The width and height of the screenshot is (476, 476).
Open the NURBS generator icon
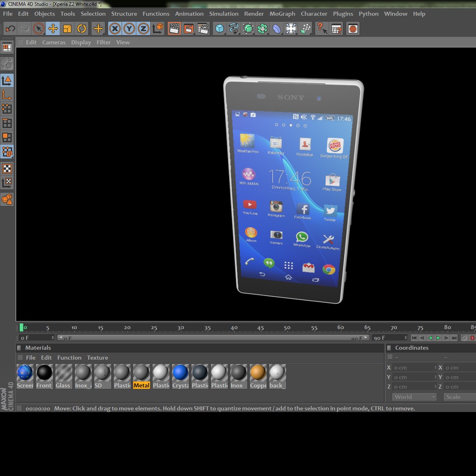[248, 29]
